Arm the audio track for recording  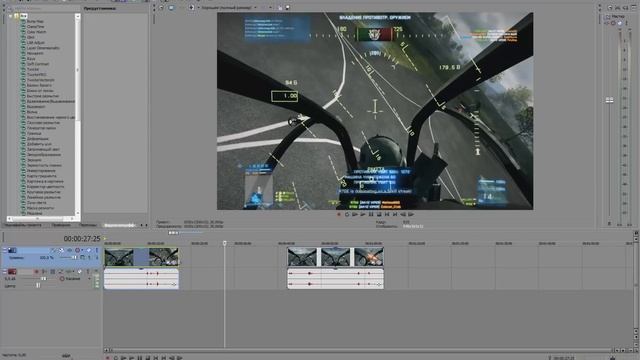point(36,271)
